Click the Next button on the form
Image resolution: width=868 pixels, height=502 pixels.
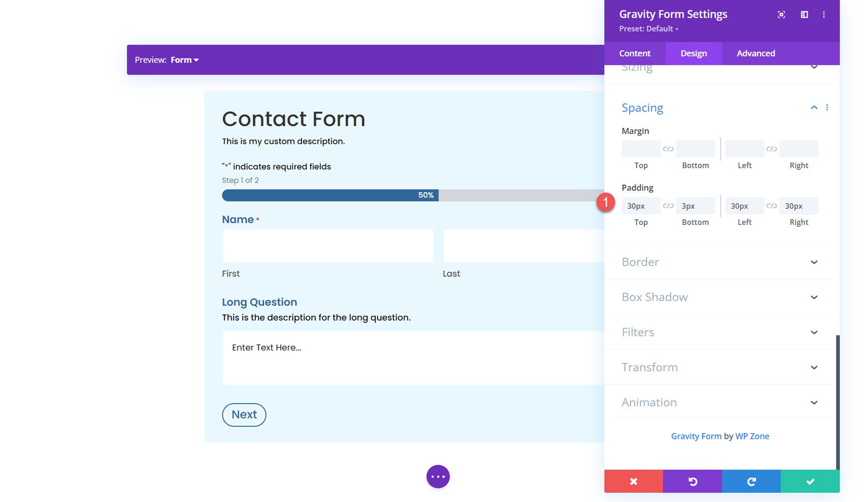tap(244, 415)
